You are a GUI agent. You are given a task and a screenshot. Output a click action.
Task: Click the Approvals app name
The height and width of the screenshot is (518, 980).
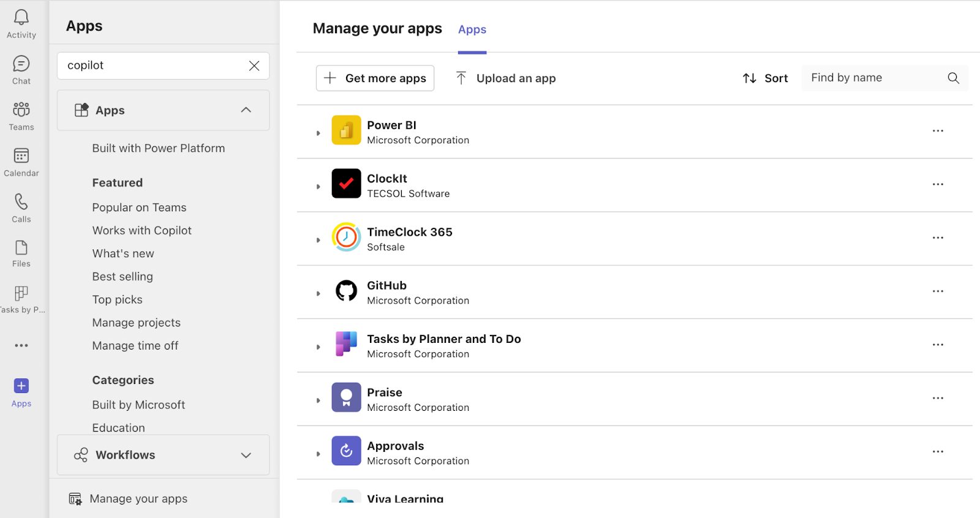[396, 446]
